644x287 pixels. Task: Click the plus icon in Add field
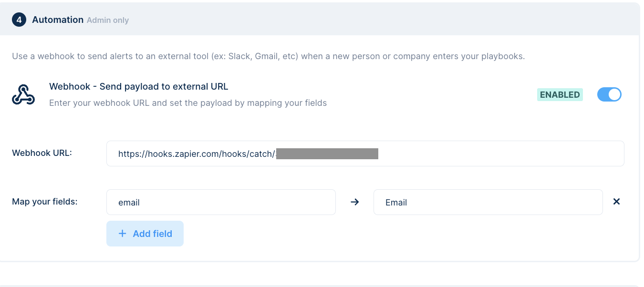coord(123,234)
